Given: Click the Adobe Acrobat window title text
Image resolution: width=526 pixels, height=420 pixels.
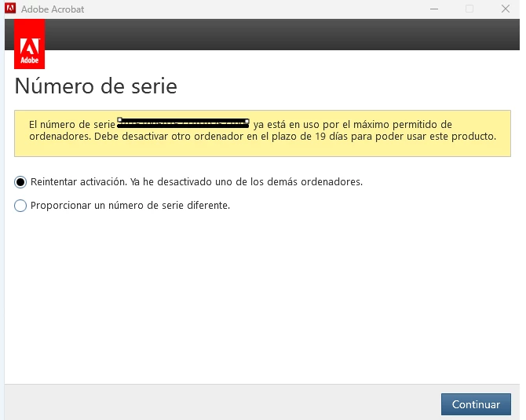Looking at the screenshot, I should pos(53,9).
